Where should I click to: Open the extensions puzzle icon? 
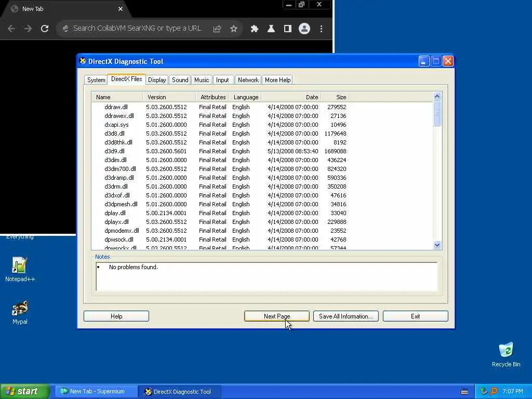pos(255,29)
